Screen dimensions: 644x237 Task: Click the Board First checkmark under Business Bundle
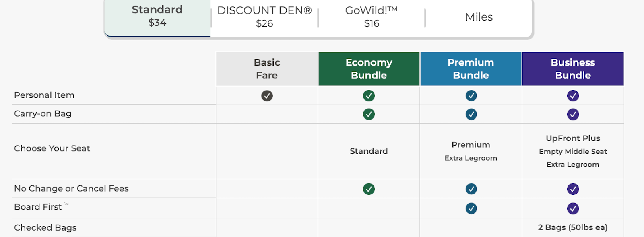coord(573,208)
